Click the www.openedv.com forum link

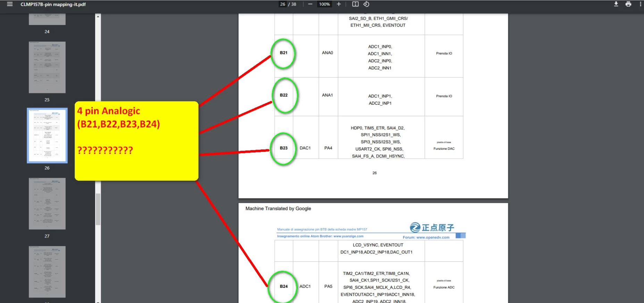pyautogui.click(x=433, y=237)
